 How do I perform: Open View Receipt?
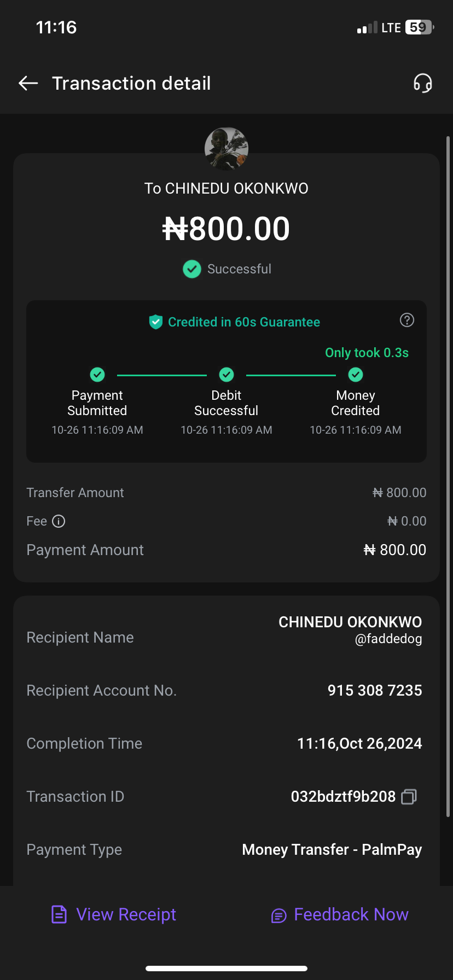[114, 914]
